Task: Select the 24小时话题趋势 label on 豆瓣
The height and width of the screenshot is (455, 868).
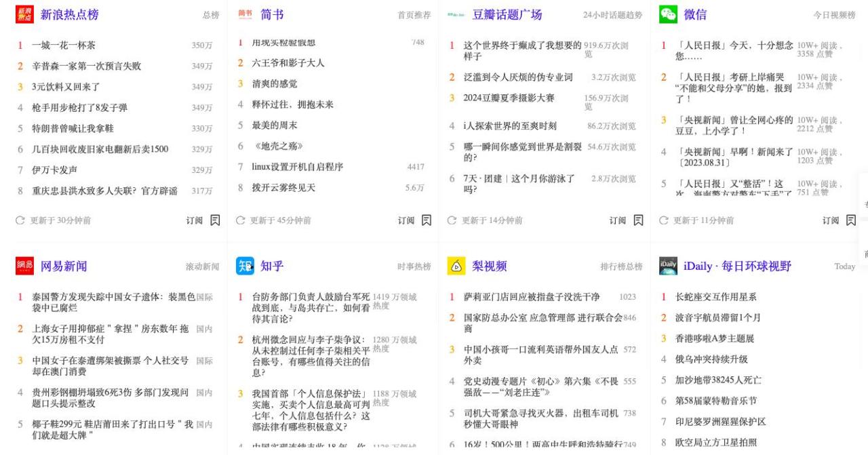Action: (613, 15)
